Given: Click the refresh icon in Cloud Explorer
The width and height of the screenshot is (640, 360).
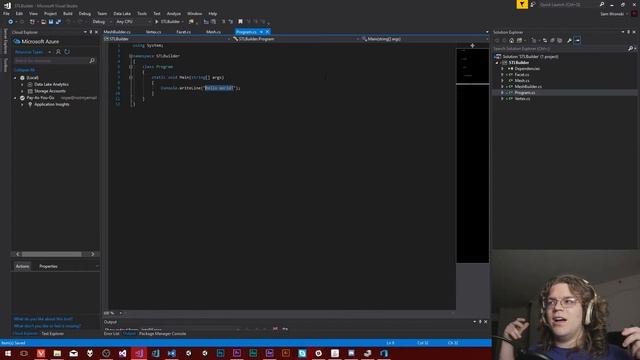Looking at the screenshot, I should click(x=67, y=52).
